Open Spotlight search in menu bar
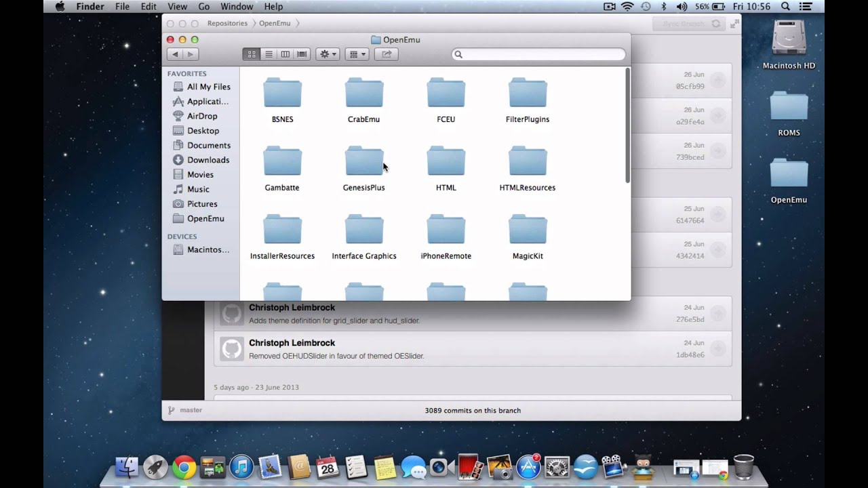Viewport: 868px width, 488px height. tap(786, 7)
